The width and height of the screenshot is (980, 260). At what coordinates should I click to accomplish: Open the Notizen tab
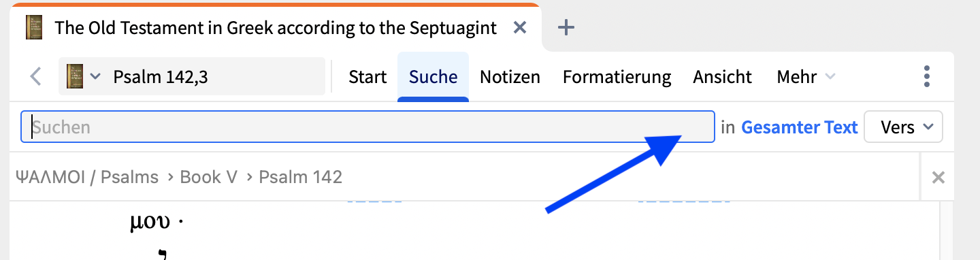[x=510, y=77]
